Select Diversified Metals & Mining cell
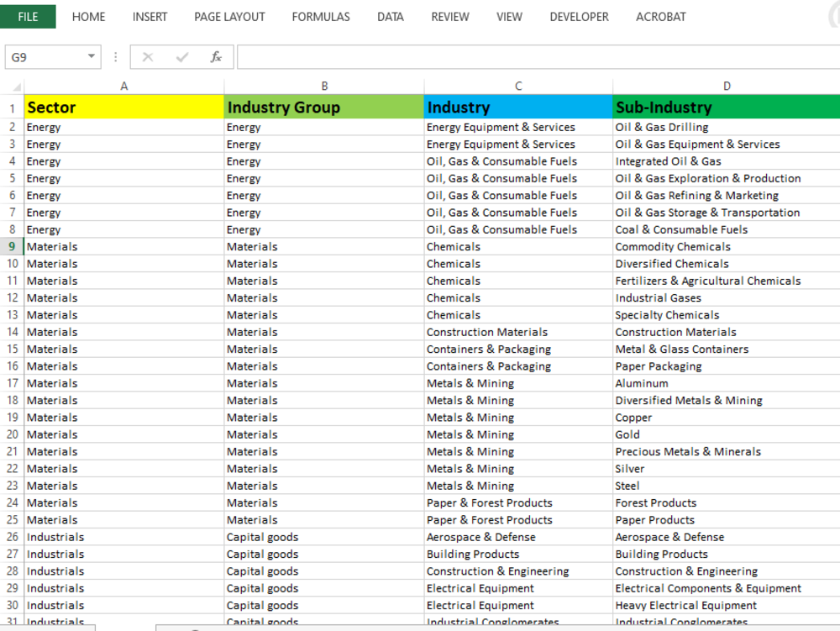The height and width of the screenshot is (631, 840). [x=727, y=400]
